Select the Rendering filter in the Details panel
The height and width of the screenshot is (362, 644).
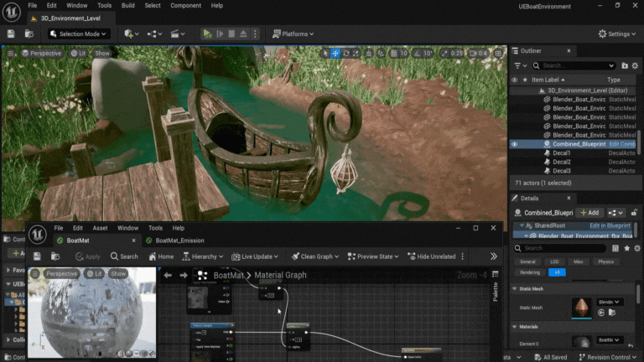530,272
